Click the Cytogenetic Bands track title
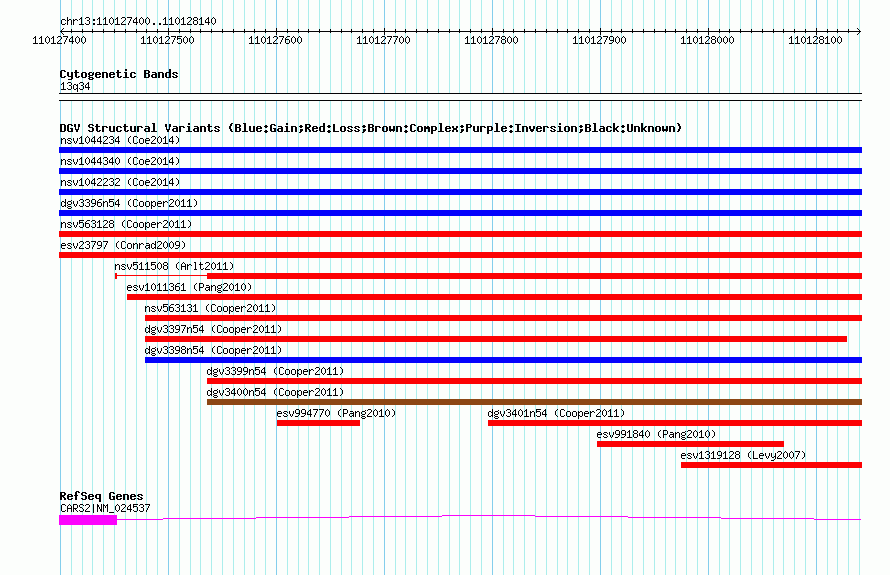This screenshot has height=575, width=890. 119,74
